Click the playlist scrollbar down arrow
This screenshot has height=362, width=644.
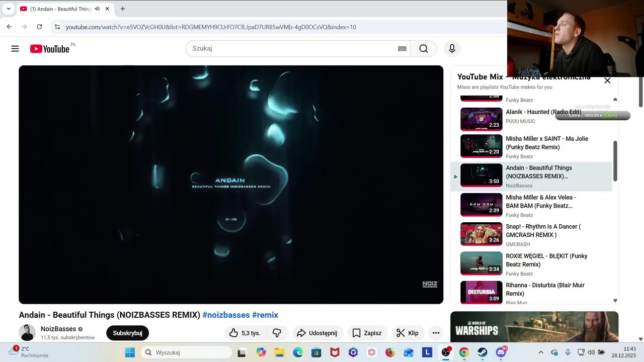(x=615, y=301)
